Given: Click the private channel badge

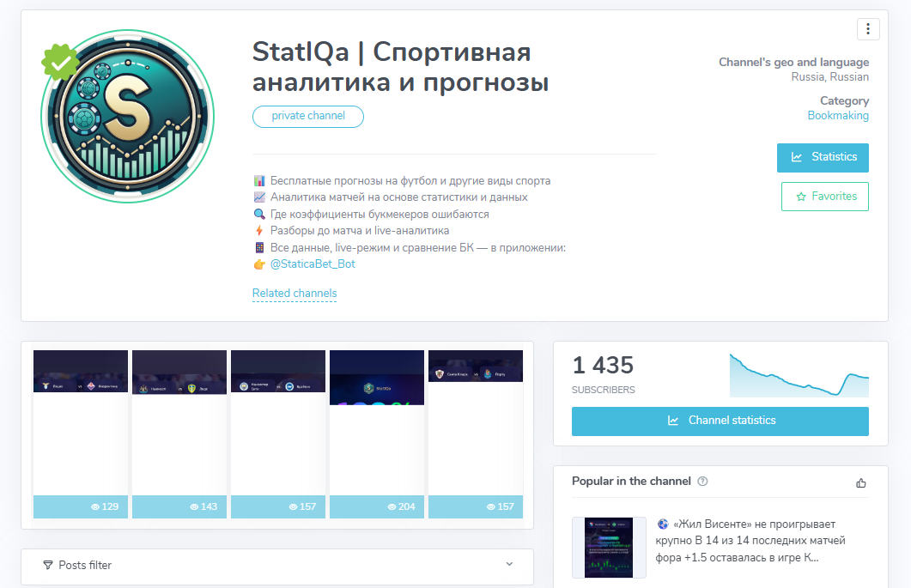Looking at the screenshot, I should [307, 116].
